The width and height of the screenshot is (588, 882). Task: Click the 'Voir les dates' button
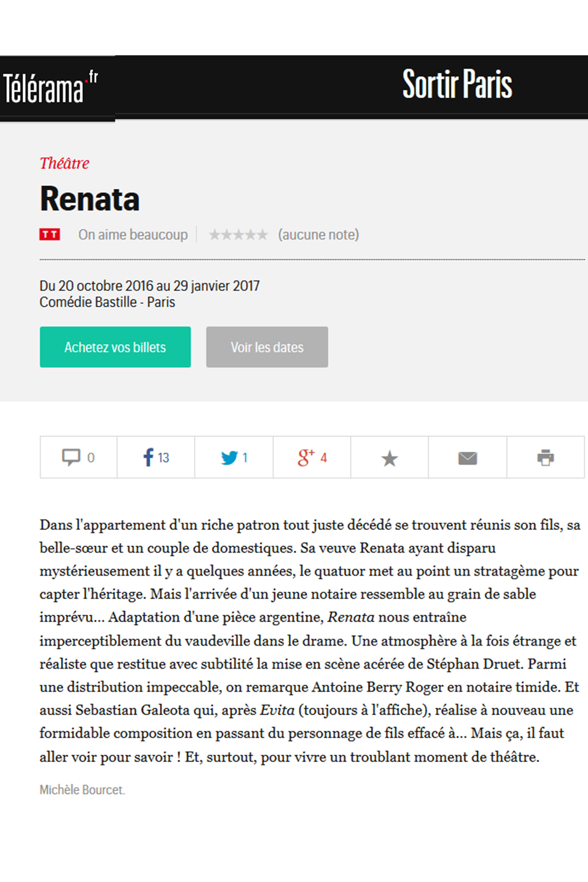pyautogui.click(x=267, y=347)
